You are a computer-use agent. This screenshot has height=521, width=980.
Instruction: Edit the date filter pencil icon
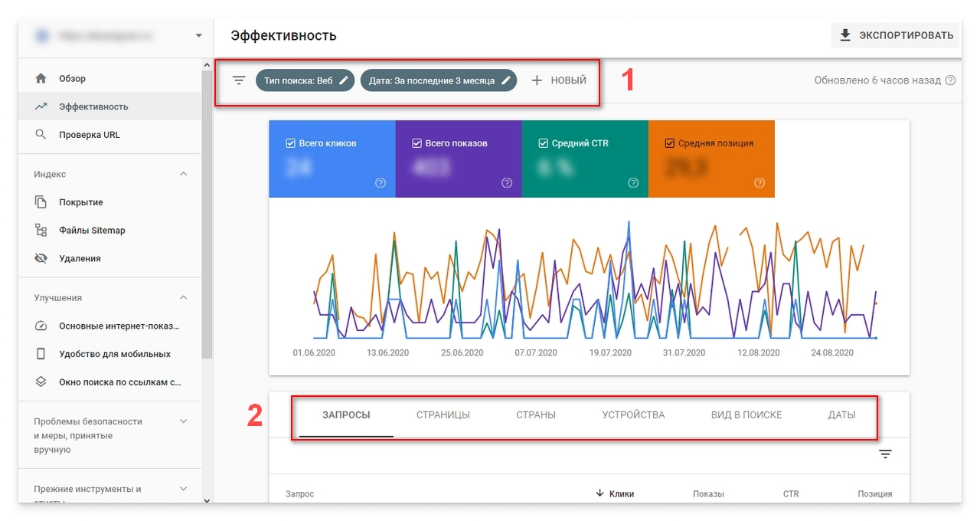506,80
